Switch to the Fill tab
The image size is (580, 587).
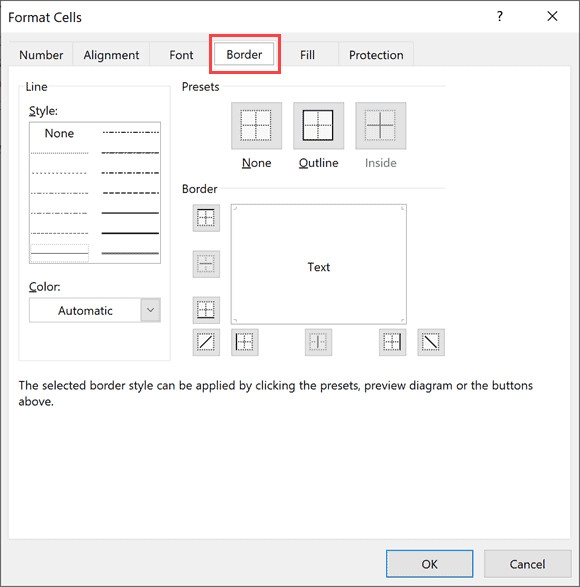[x=307, y=55]
